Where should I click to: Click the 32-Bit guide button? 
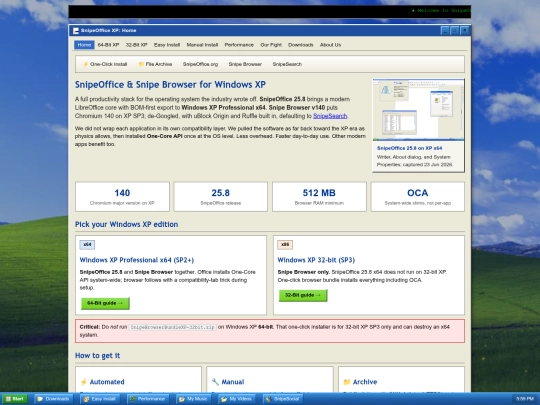point(303,295)
